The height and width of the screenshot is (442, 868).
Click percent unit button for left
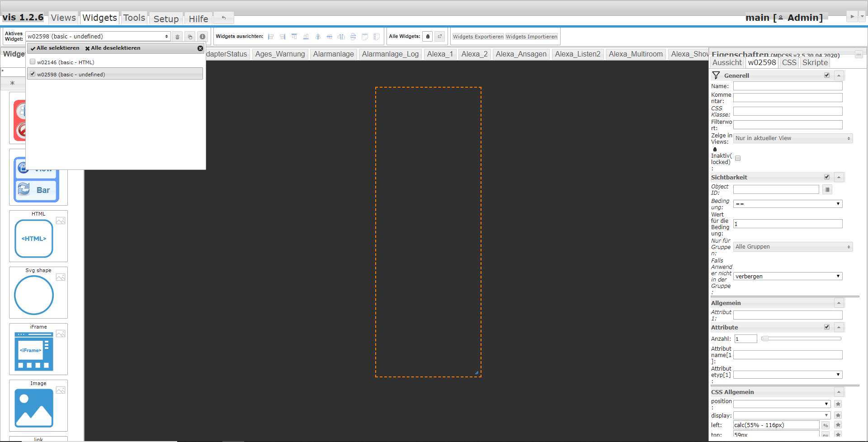click(x=826, y=425)
